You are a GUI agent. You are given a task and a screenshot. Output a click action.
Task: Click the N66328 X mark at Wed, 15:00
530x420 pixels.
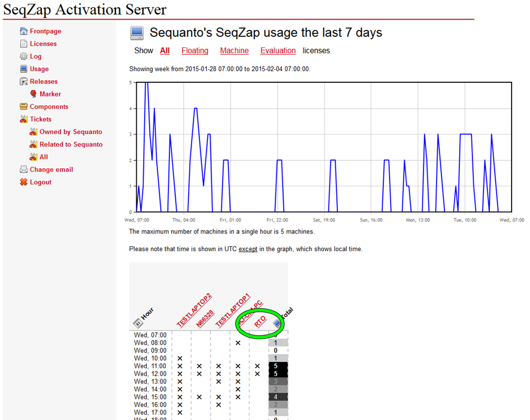point(200,397)
